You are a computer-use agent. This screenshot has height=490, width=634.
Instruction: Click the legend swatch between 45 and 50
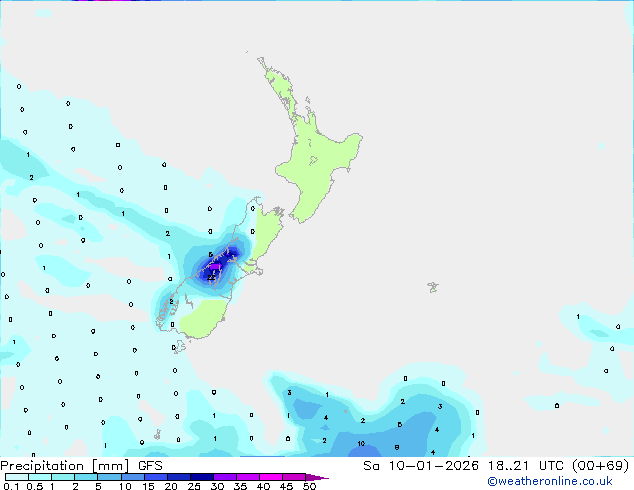[x=294, y=477]
